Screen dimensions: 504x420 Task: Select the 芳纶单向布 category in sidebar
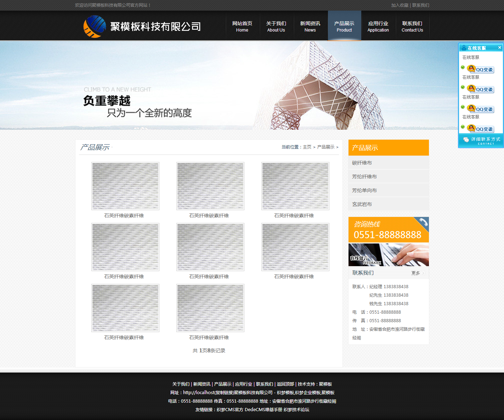point(364,190)
